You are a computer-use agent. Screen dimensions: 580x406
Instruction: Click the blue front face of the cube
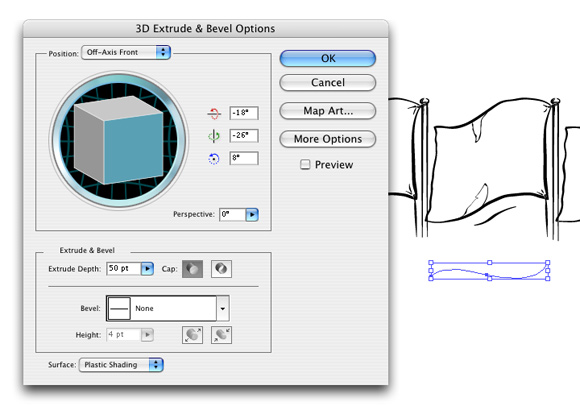pos(134,149)
